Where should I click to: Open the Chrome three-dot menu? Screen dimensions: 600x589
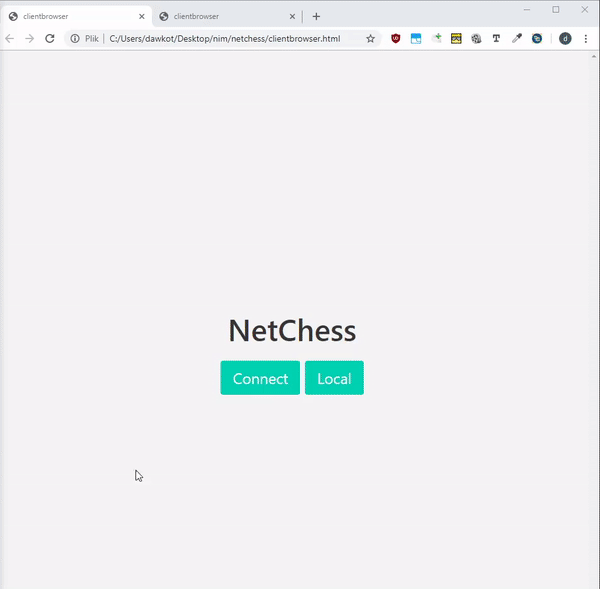(x=586, y=39)
